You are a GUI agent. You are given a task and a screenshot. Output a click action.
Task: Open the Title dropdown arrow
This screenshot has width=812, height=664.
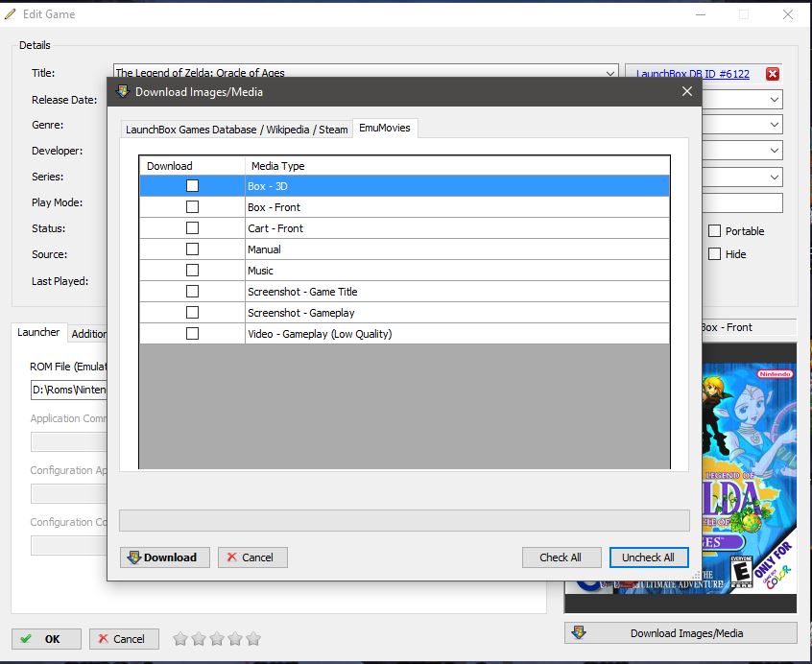(610, 74)
